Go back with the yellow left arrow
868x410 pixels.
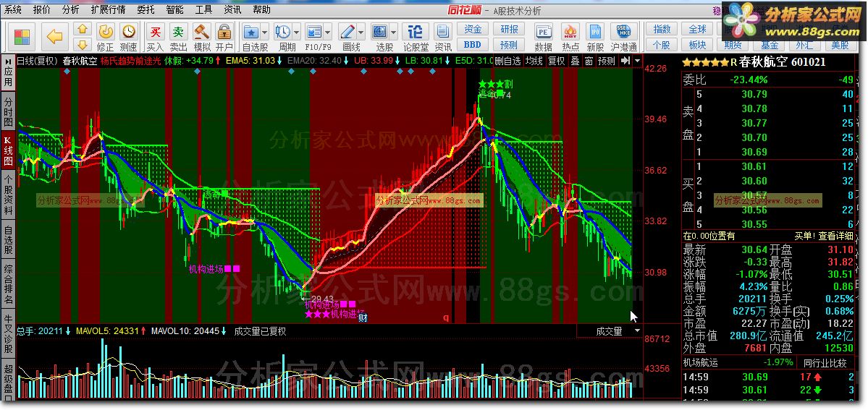[x=54, y=37]
